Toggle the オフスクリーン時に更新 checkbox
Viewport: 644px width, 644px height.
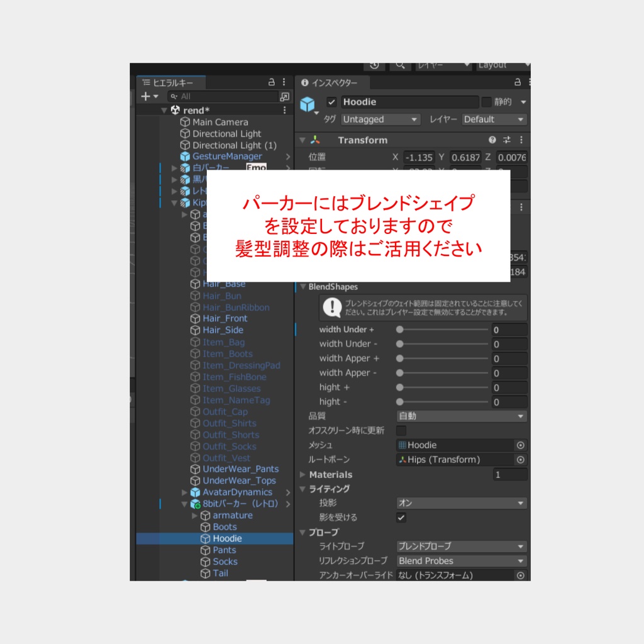click(x=401, y=431)
